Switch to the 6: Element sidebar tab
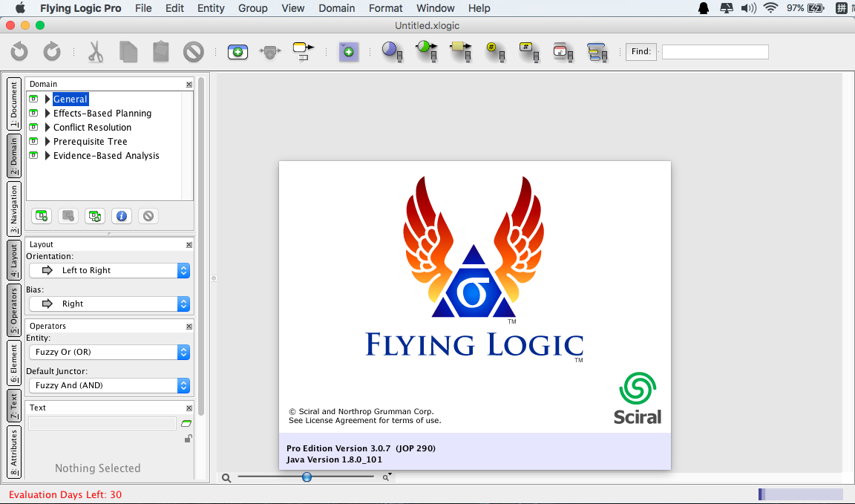 [x=13, y=363]
